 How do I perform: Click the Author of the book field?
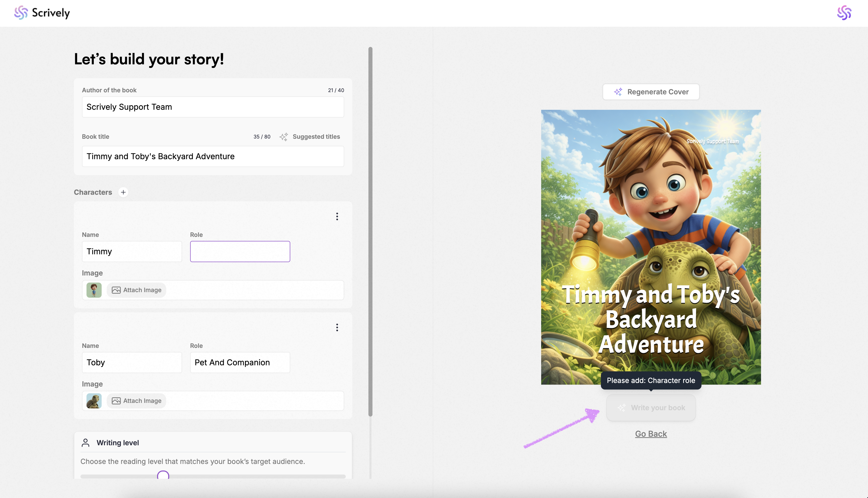click(x=213, y=107)
